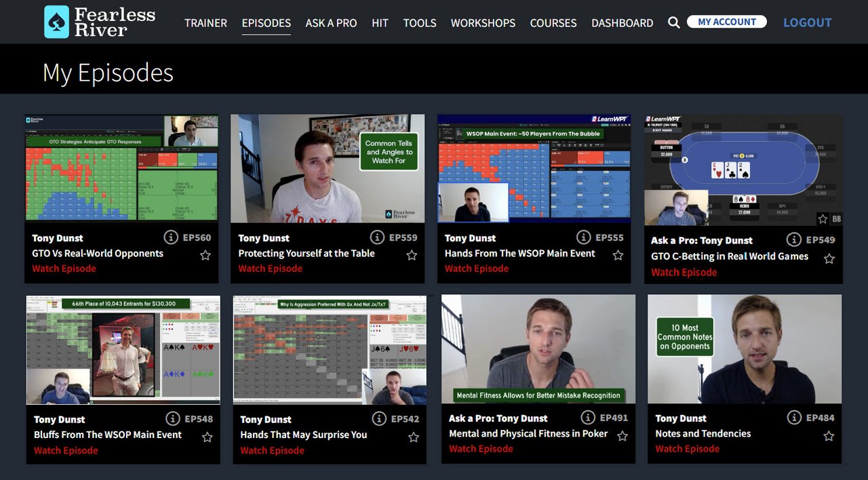Favorite GTO Vs Real-World Opponents with star
This screenshot has width=868, height=480.
click(205, 256)
